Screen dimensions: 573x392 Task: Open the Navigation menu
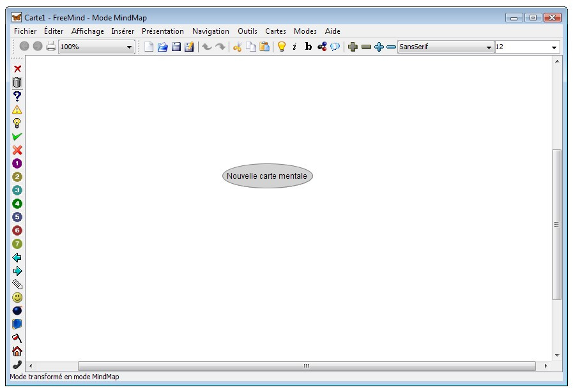click(x=211, y=31)
